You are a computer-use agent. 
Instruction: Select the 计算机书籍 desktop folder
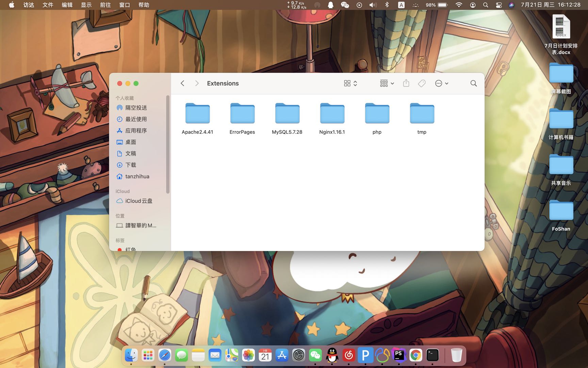point(561,124)
